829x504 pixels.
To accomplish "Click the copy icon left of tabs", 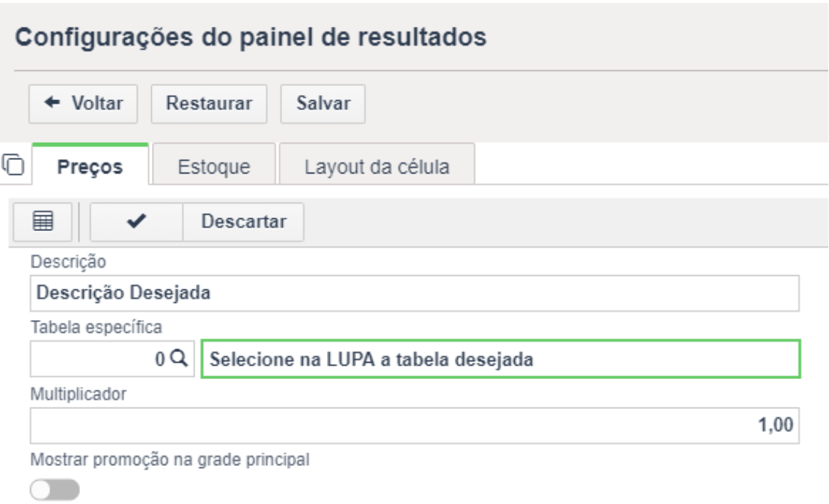I will tap(14, 163).
